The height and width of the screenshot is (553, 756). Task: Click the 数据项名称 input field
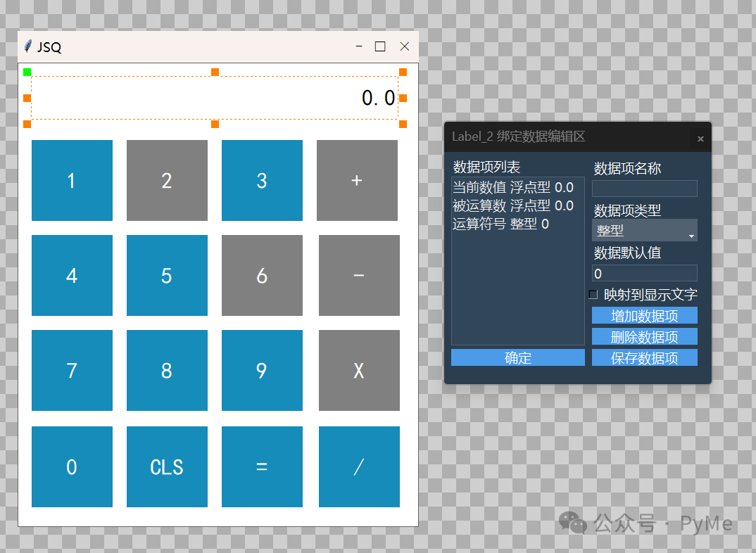click(x=644, y=188)
